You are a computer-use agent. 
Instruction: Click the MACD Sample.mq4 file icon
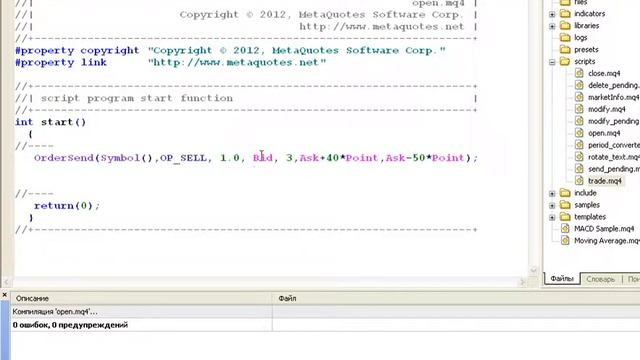pyautogui.click(x=565, y=229)
